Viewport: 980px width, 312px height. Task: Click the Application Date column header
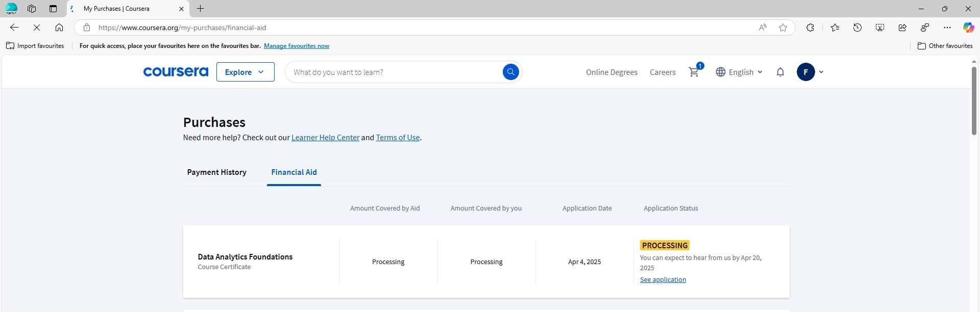(x=587, y=209)
